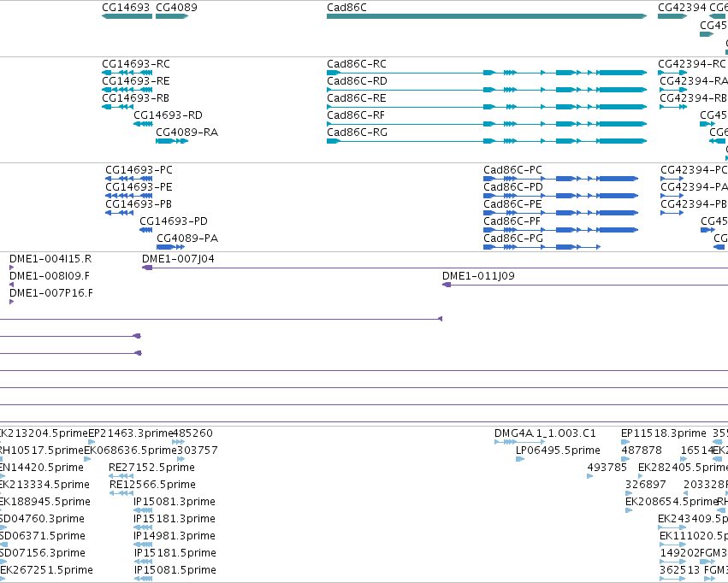This screenshot has height=583, width=728.
Task: Choose transcript label CG14693-RD
Action: [x=168, y=115]
